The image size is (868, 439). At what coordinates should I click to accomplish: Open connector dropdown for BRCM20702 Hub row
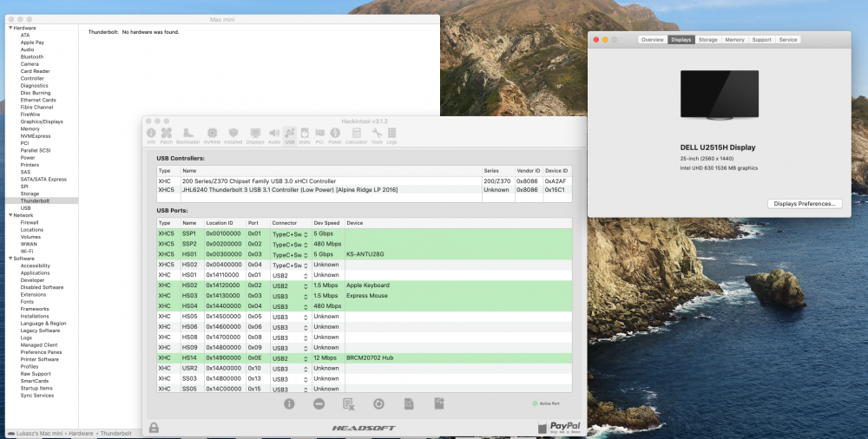pyautogui.click(x=290, y=358)
